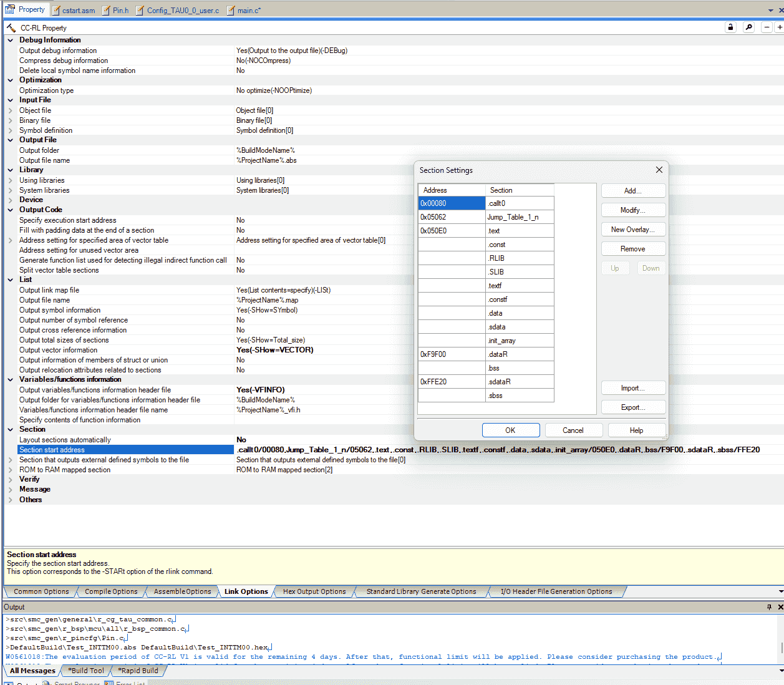
Task: Expand all categories with the plus icon
Action: (779, 27)
